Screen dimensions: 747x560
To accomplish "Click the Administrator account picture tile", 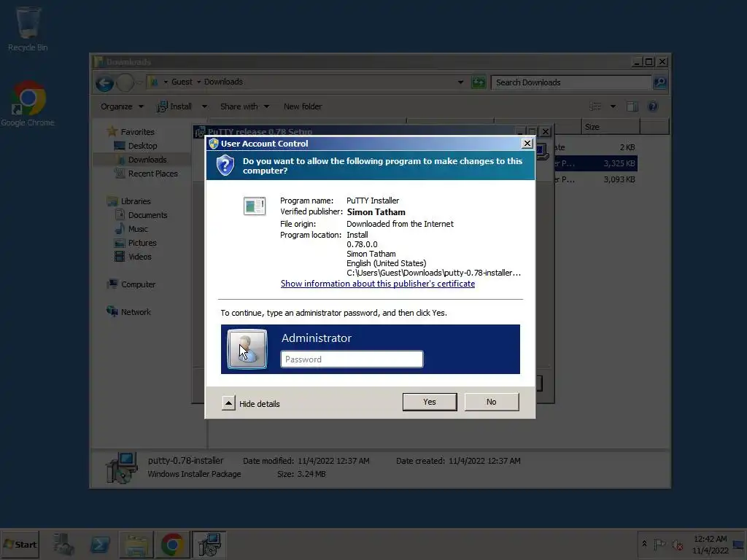I will (x=247, y=349).
